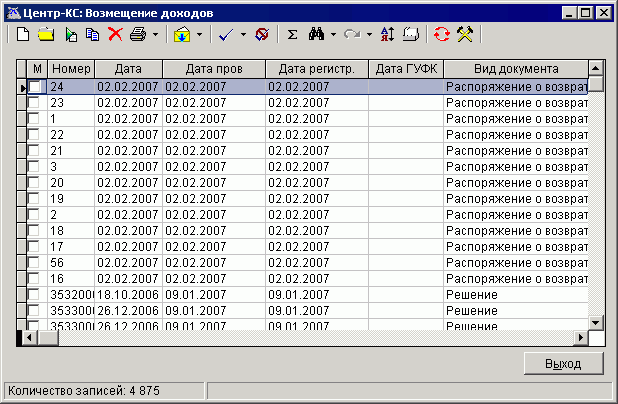Open settings with hammer tools icon
Viewport: 618px width, 404px height.
click(464, 34)
